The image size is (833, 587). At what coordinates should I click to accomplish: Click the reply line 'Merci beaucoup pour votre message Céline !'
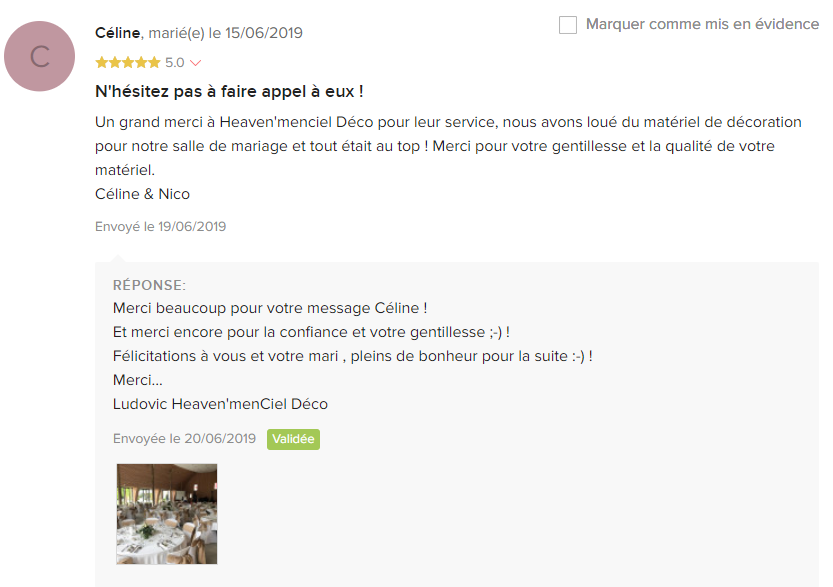270,308
